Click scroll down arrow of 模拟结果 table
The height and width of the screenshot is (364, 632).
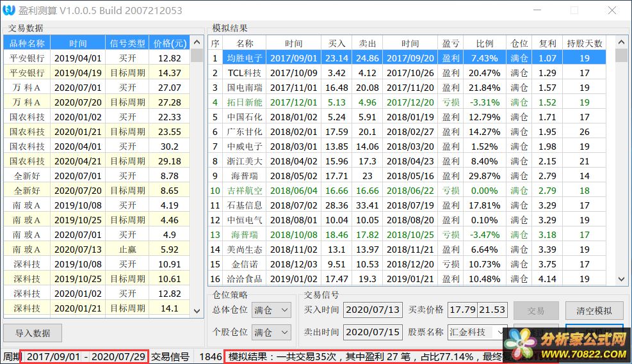(622, 279)
